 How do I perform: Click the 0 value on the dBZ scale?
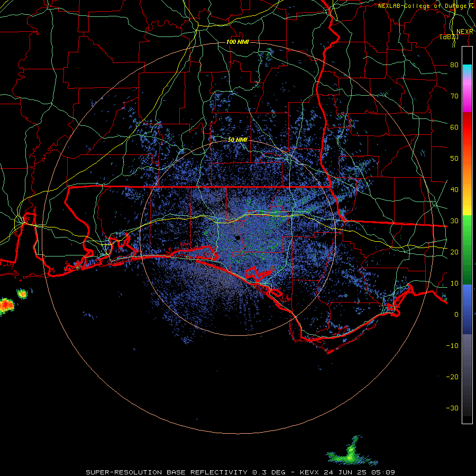coord(456,315)
